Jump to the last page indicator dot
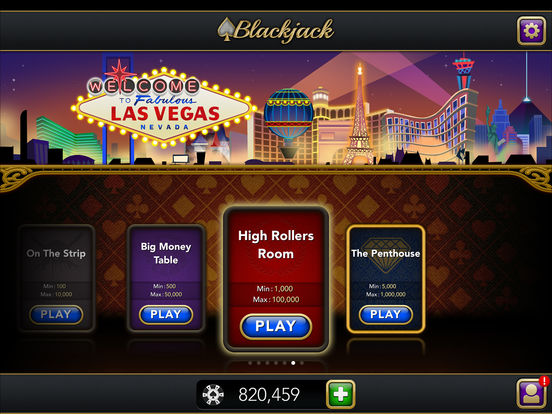Screen dimensions: 552x414 pos(302,363)
